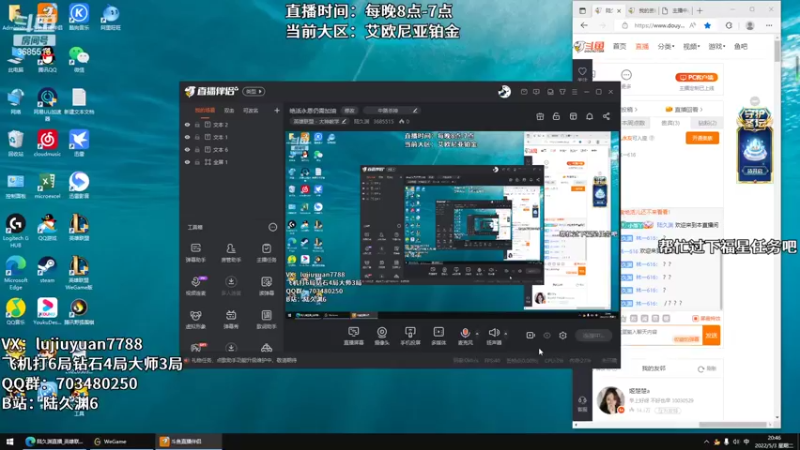Lock the 文本 6 layer

(197, 149)
